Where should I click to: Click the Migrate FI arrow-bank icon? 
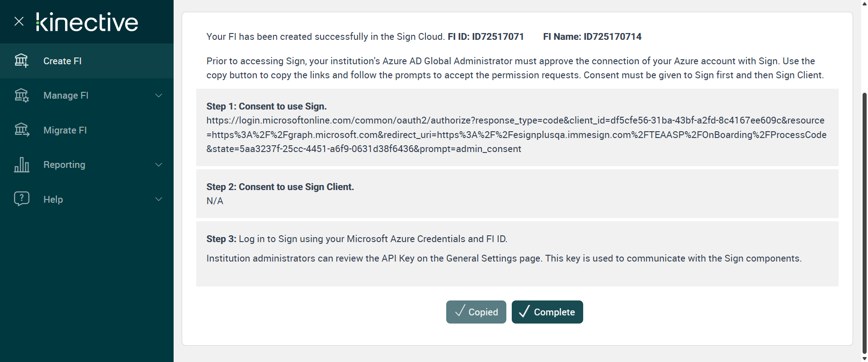(21, 130)
